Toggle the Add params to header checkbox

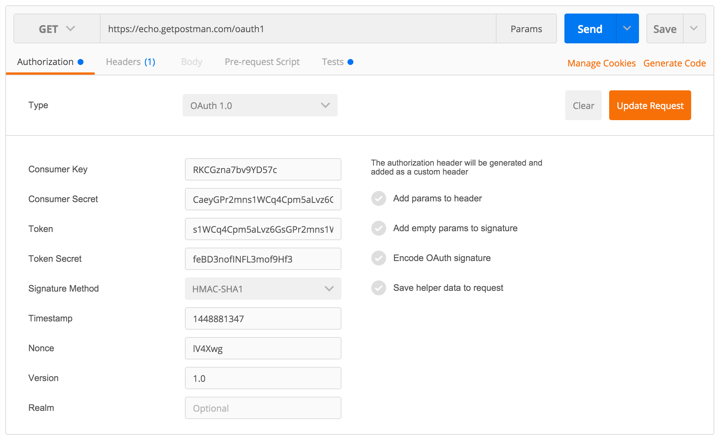(379, 198)
